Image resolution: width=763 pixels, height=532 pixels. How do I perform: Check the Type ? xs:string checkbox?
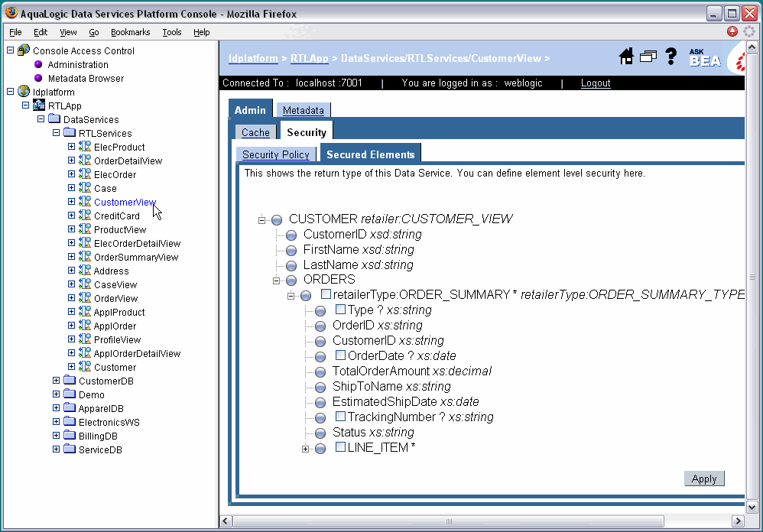(341, 310)
